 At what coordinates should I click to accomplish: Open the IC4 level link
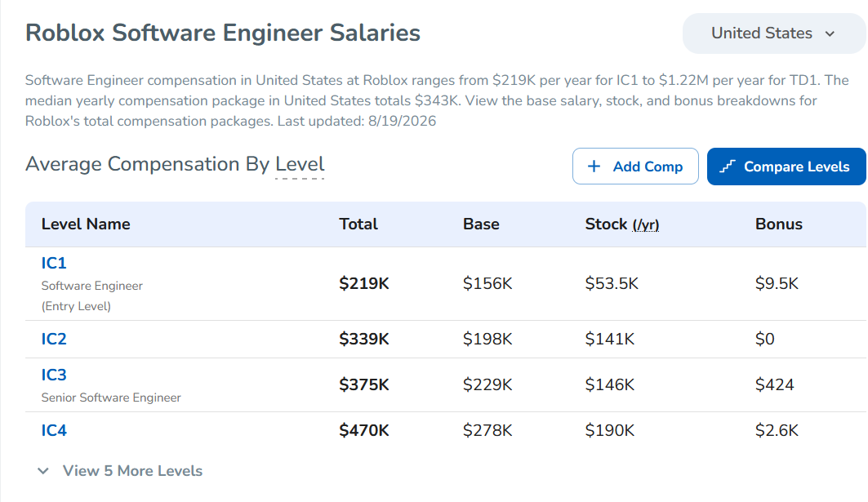tap(54, 430)
